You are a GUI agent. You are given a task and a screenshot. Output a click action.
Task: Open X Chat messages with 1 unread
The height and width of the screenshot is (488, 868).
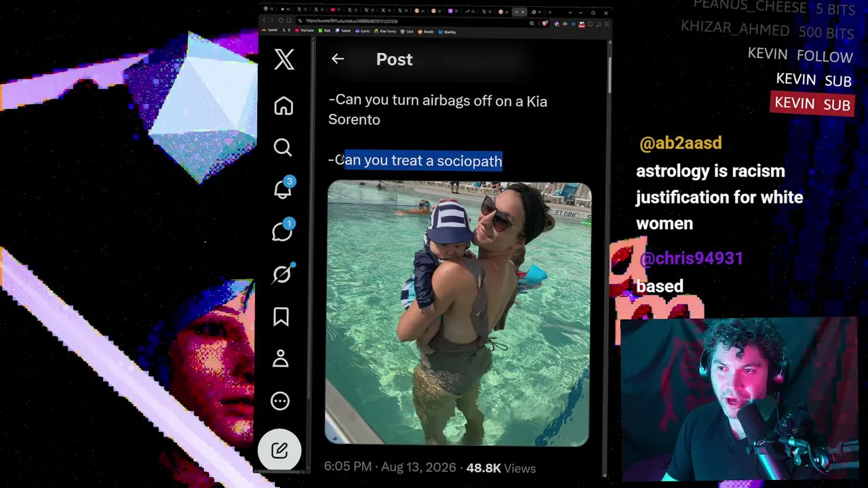[282, 231]
